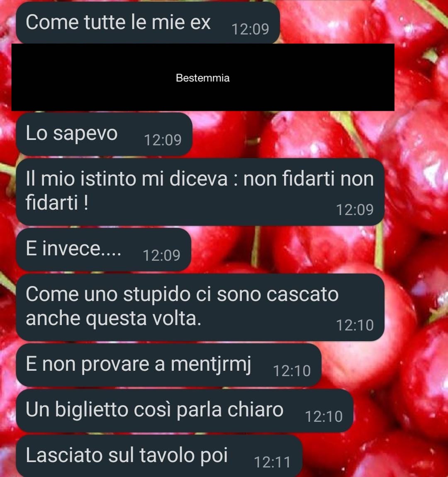
Task: Select the "Il mio istinto mi diceva" message
Action: click(200, 192)
